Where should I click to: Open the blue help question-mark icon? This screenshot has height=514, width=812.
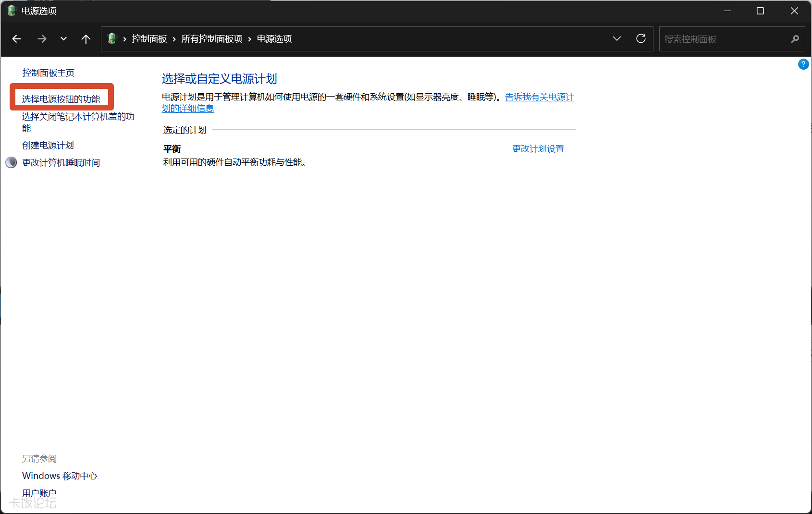803,64
